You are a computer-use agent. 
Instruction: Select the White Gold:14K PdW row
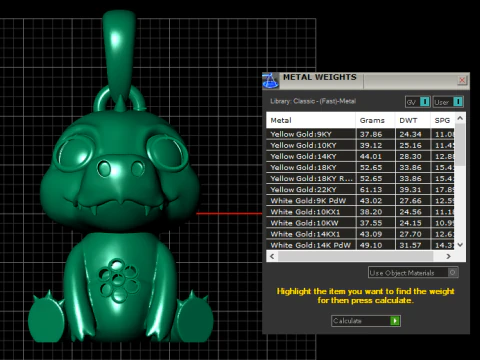click(x=360, y=245)
